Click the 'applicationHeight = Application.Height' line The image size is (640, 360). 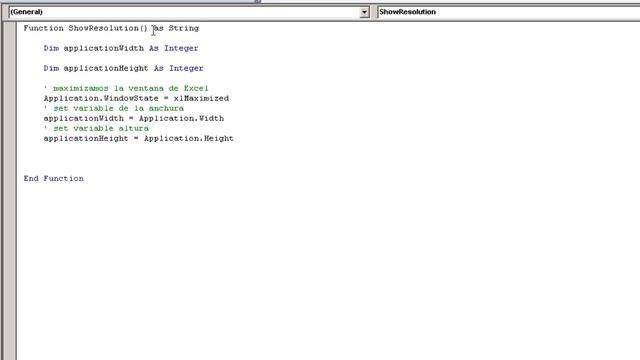(x=139, y=138)
